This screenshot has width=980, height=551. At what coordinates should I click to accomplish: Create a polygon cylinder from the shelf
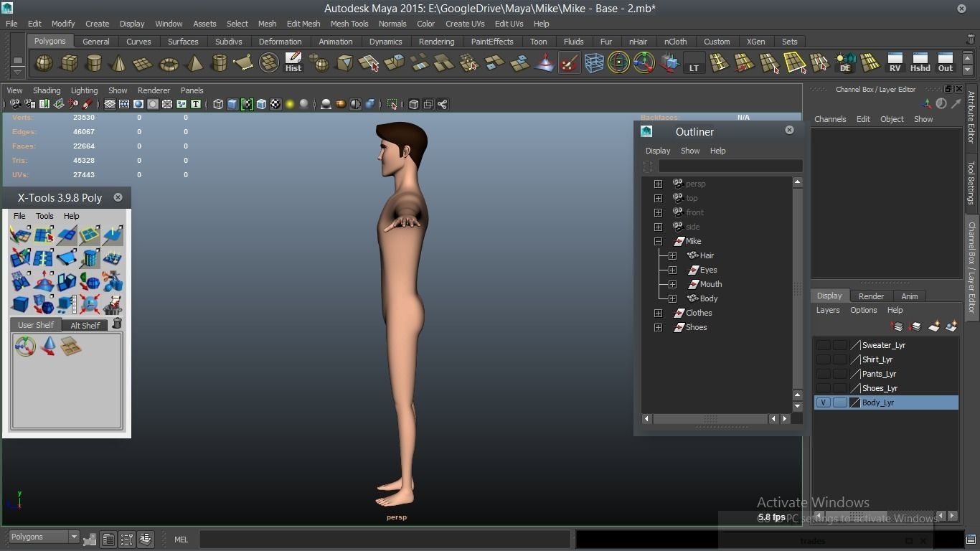93,63
